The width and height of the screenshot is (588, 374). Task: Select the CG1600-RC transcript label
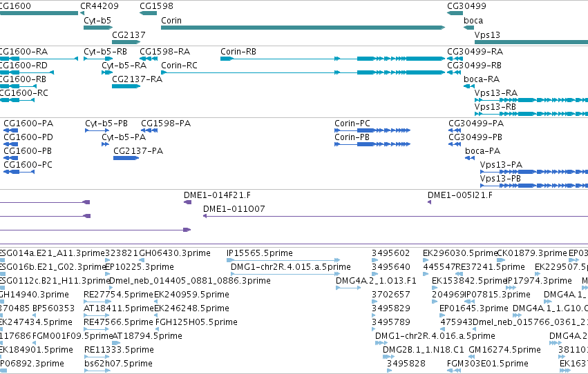24,93
